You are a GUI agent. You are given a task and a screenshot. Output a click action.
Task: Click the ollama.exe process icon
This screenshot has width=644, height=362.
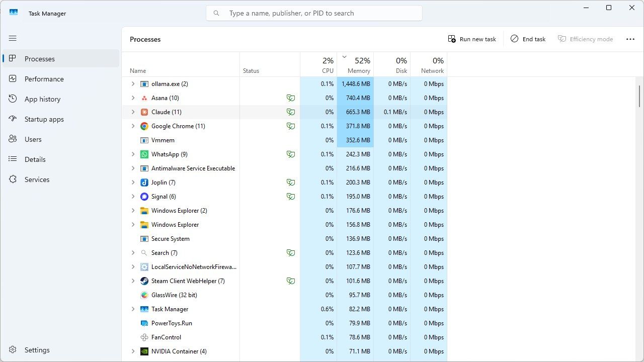coord(144,84)
